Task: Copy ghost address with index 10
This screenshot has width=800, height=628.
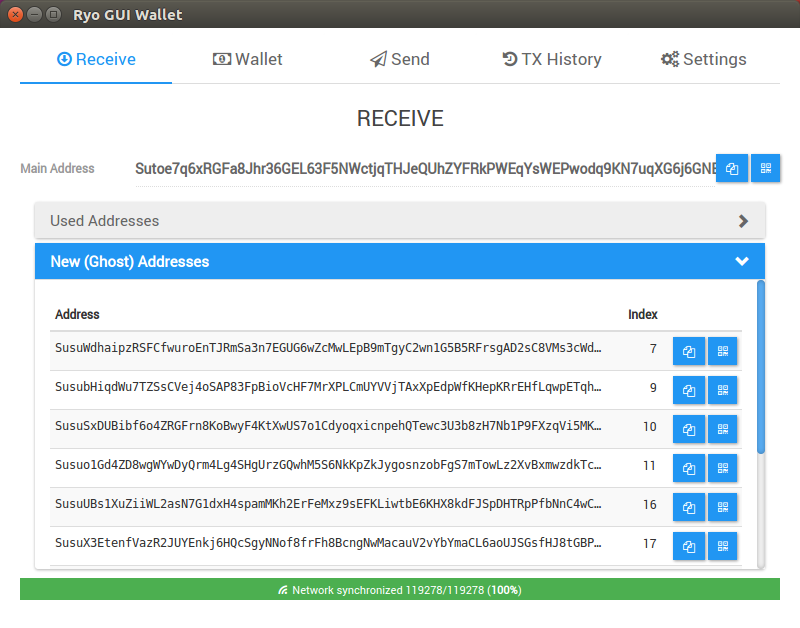Action: coord(689,429)
